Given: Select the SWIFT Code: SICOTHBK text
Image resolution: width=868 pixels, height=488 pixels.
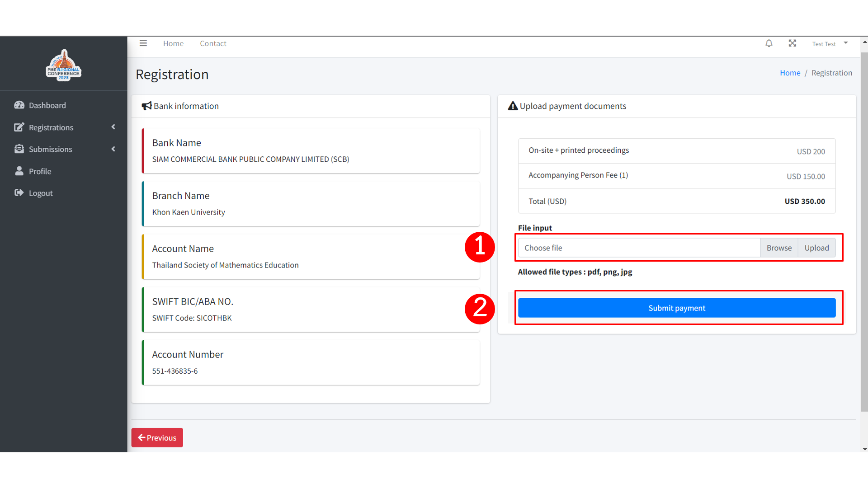Looking at the screenshot, I should [x=192, y=318].
